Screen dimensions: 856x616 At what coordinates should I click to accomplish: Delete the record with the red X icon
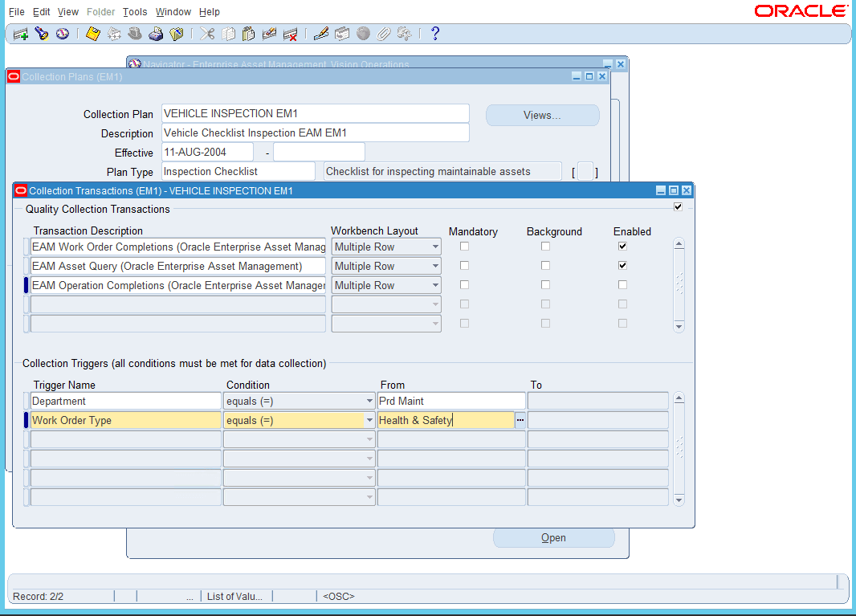(x=291, y=33)
